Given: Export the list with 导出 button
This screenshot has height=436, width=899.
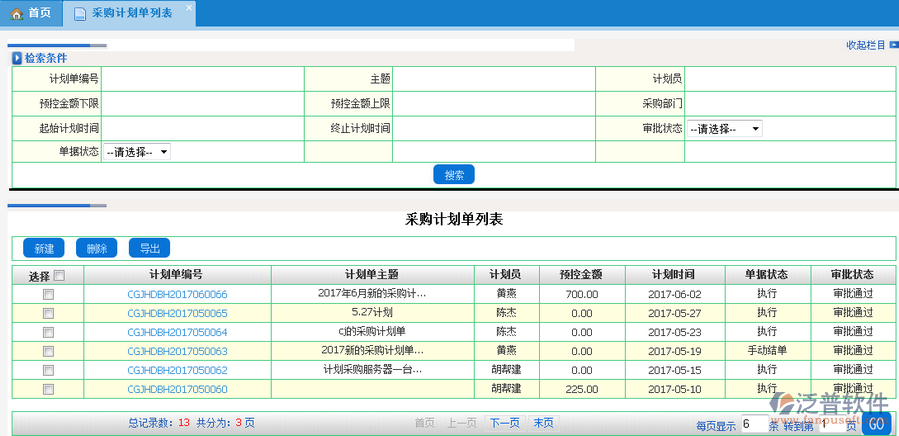Looking at the screenshot, I should pos(150,248).
